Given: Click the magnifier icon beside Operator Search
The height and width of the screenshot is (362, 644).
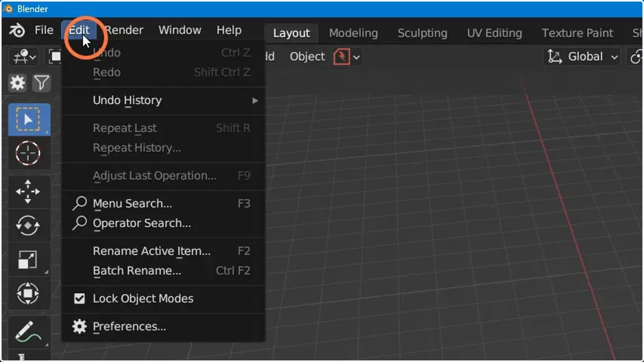Looking at the screenshot, I should coord(79,223).
